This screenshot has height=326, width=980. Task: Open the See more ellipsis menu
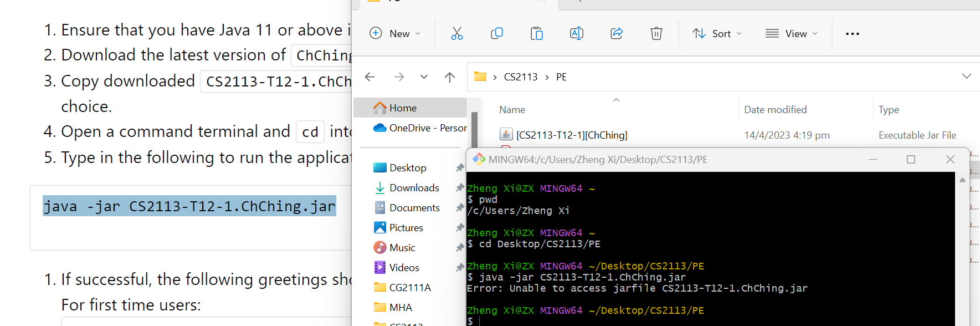[853, 34]
